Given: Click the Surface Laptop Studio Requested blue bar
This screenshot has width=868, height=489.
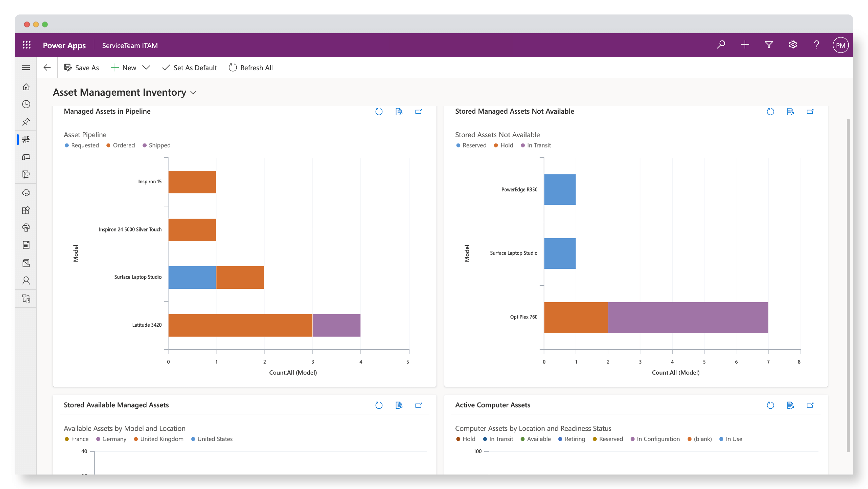Looking at the screenshot, I should click(192, 278).
